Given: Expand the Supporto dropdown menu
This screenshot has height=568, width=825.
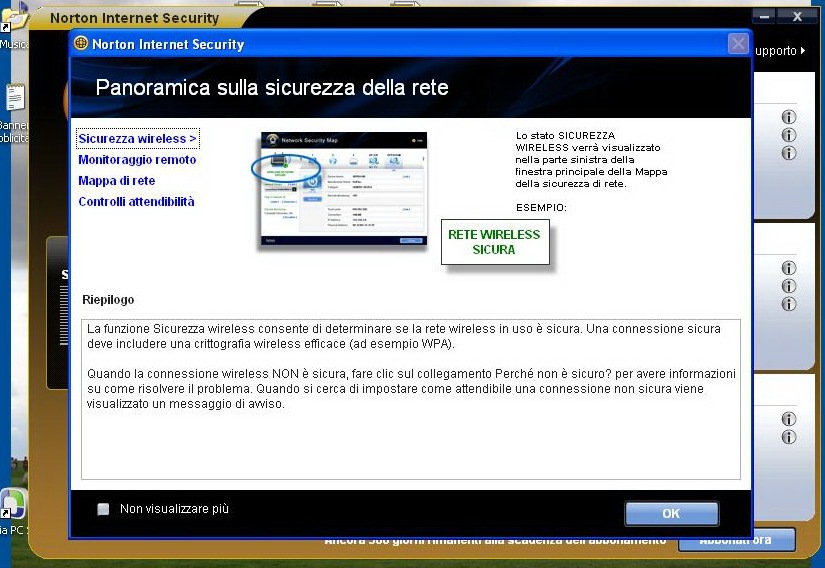Looking at the screenshot, I should pos(779,51).
